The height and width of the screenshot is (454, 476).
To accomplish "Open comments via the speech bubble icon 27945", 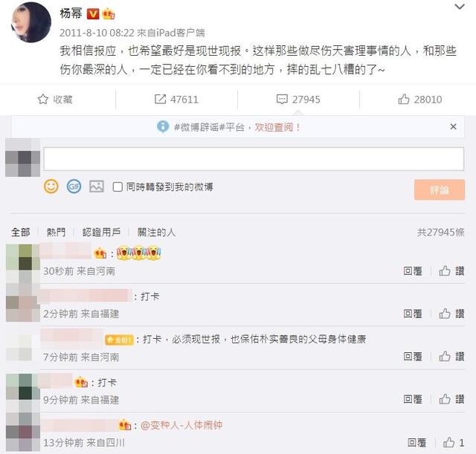I will tap(282, 100).
